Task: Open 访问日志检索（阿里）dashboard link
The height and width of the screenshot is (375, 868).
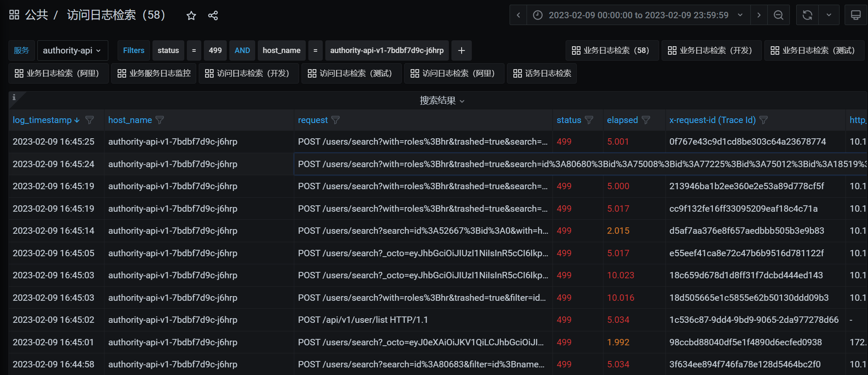Action: [x=454, y=73]
